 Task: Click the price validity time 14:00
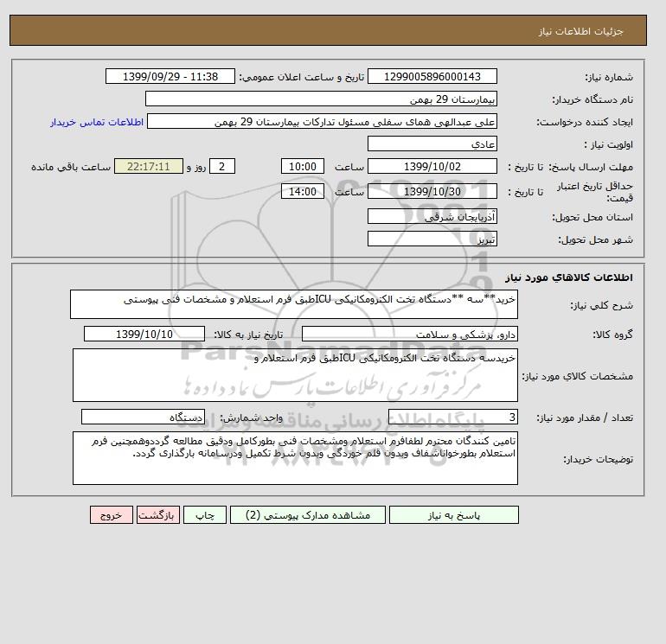click(x=303, y=191)
